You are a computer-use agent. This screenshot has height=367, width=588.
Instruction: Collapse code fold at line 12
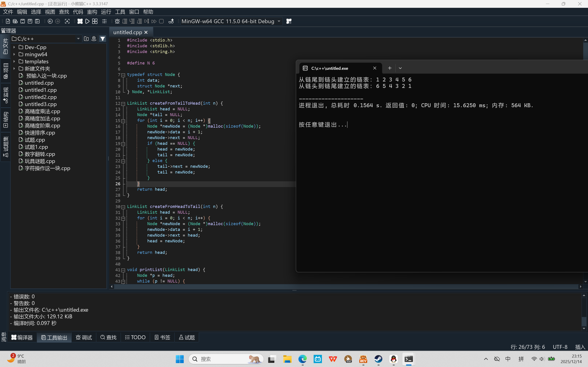click(123, 104)
